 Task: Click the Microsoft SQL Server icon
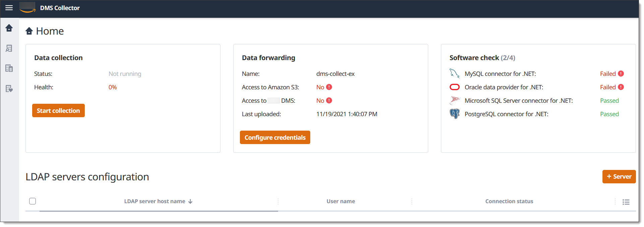click(x=454, y=100)
